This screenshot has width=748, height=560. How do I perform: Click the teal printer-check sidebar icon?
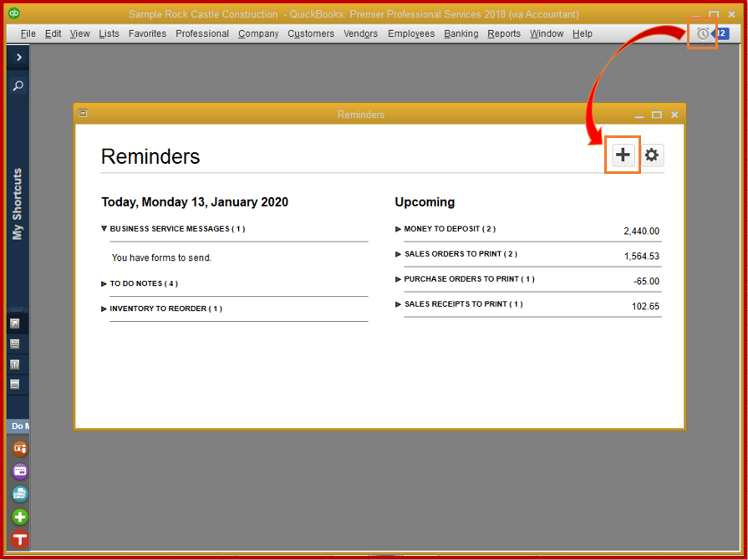(x=20, y=494)
